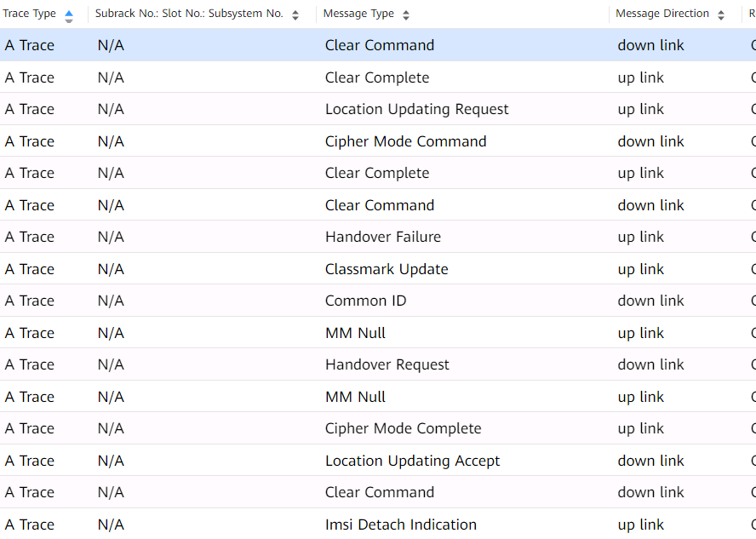Select the Classmark Update entry
This screenshot has width=756, height=539.
pos(378,269)
